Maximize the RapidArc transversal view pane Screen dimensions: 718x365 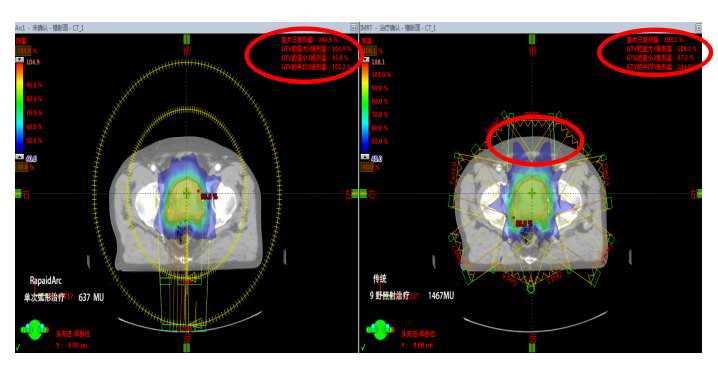353,28
